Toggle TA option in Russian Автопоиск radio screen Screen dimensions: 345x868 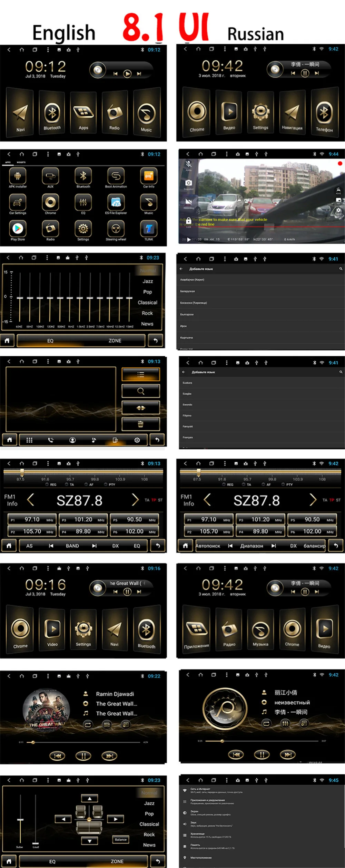pyautogui.click(x=247, y=484)
